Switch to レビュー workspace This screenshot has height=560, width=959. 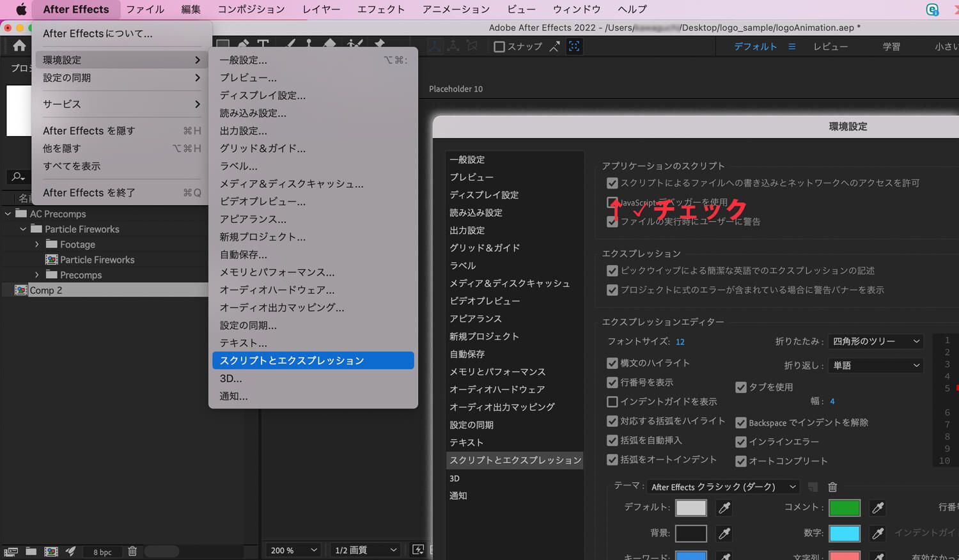tap(830, 47)
